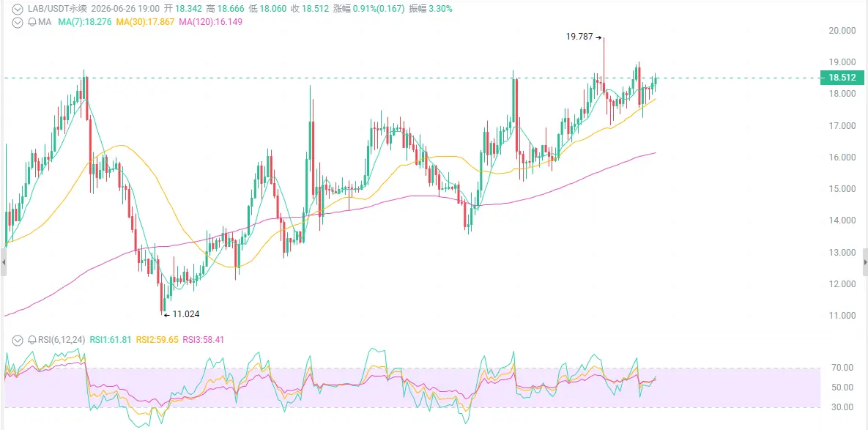Collapse the MA indicator row
Image resolution: width=868 pixels, height=430 pixels.
tap(18, 22)
